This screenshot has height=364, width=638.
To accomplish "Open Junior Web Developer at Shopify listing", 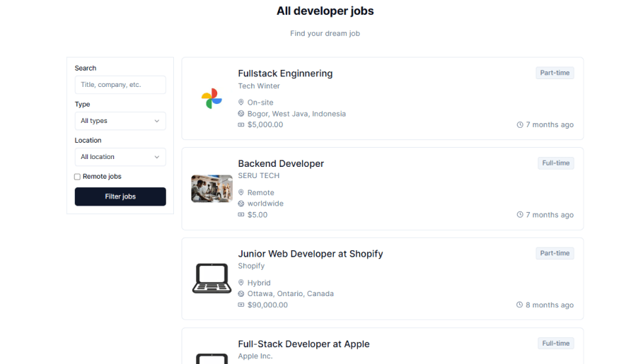I will coord(311,254).
